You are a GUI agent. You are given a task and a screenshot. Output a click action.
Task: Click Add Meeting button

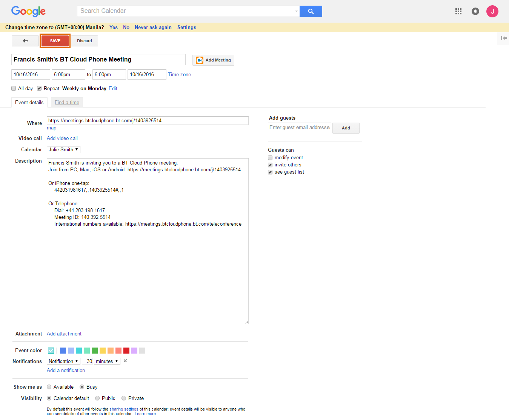(213, 60)
